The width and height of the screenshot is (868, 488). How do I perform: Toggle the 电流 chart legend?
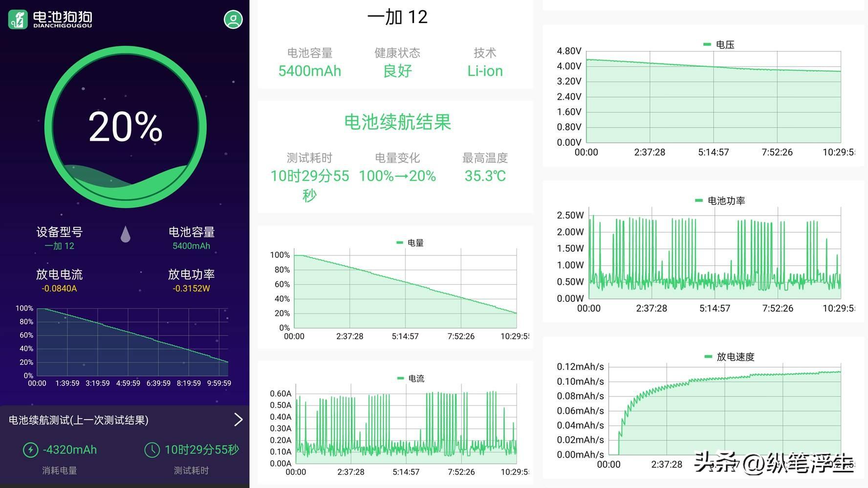[x=410, y=379]
